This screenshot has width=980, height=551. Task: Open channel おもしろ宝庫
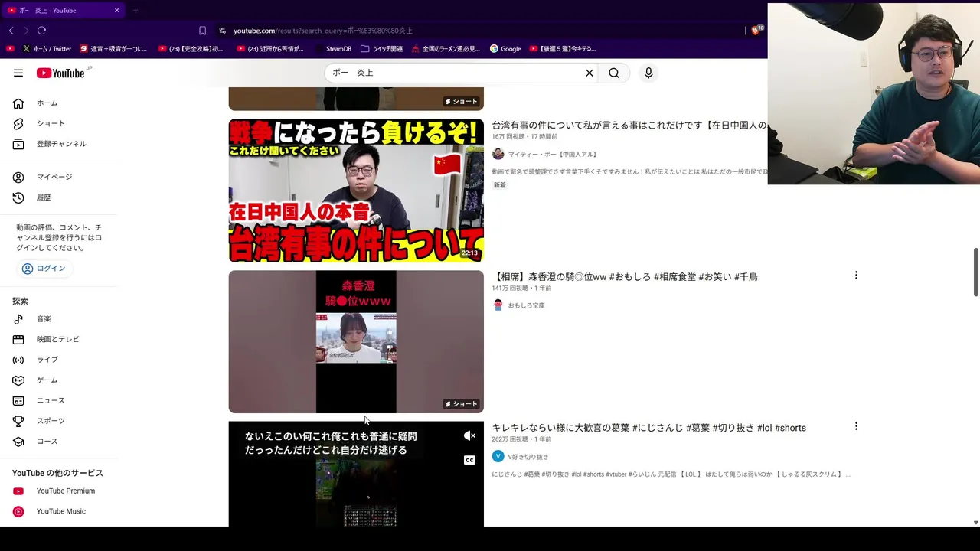pyautogui.click(x=526, y=305)
